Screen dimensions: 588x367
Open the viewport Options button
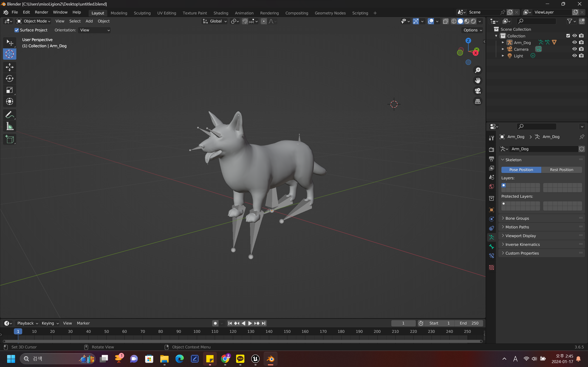click(472, 30)
